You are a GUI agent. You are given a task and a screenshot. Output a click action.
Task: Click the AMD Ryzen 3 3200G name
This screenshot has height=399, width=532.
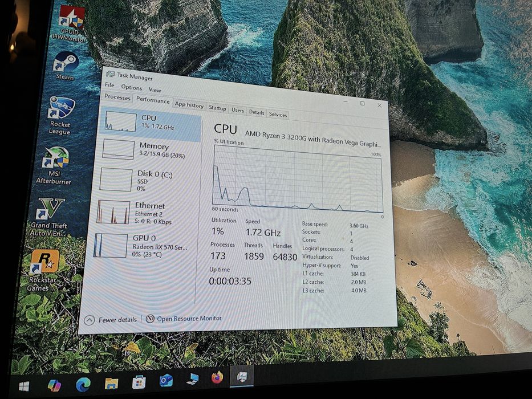pyautogui.click(x=312, y=139)
